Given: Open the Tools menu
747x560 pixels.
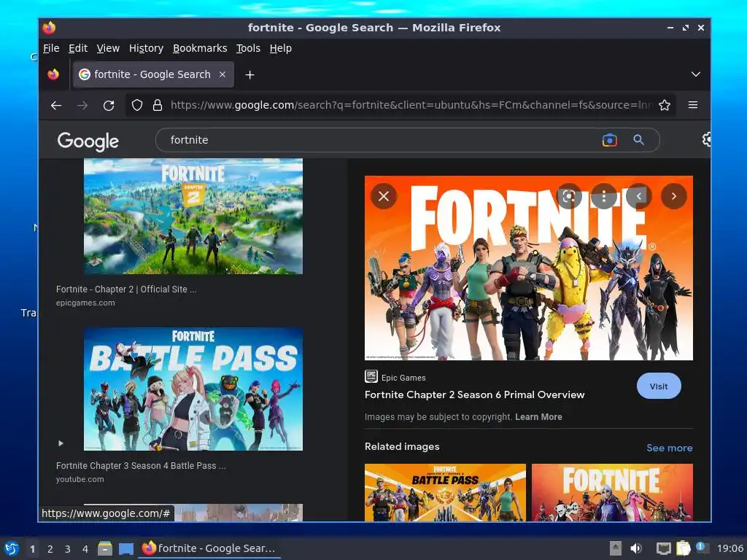Looking at the screenshot, I should (x=248, y=48).
